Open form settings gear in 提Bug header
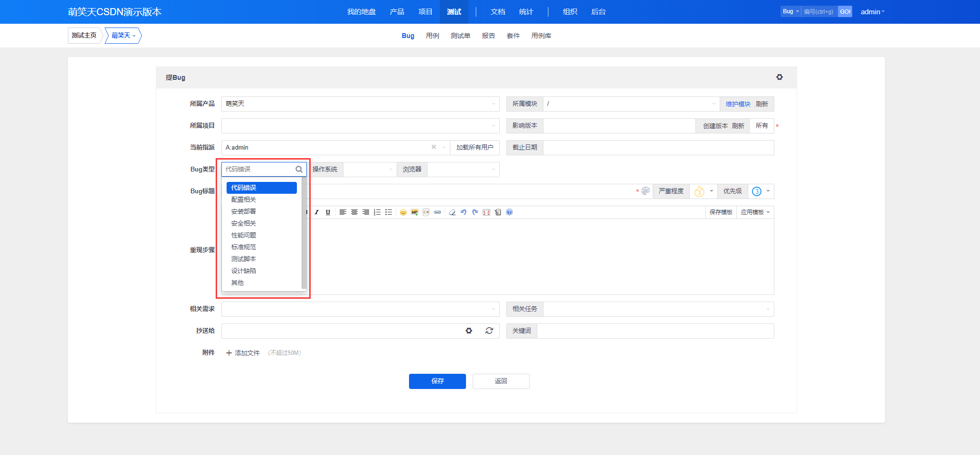The width and height of the screenshot is (980, 455). click(x=780, y=77)
